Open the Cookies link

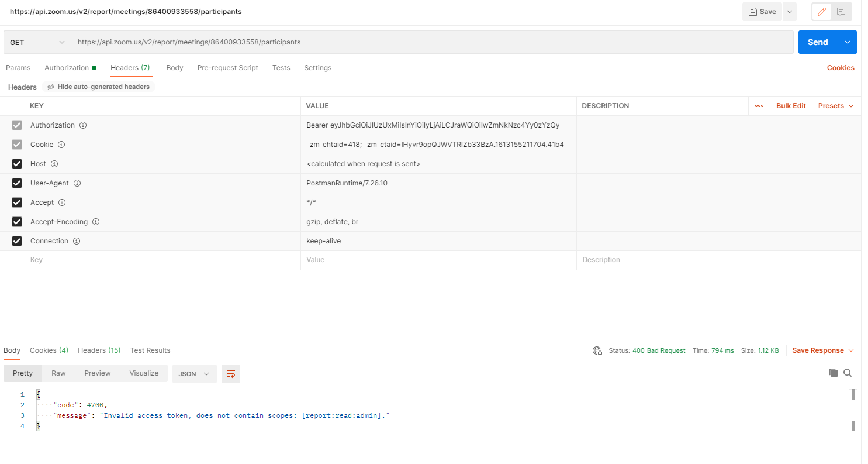pyautogui.click(x=840, y=68)
